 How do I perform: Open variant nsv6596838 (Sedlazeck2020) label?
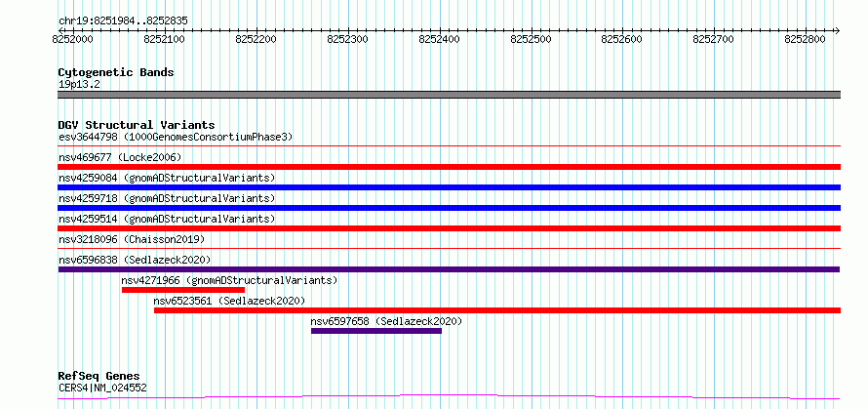point(135,260)
